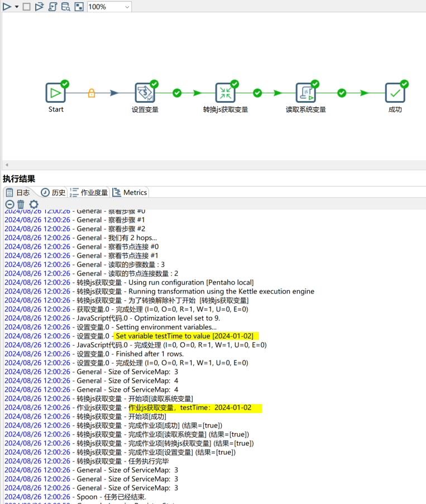Click hop check between 转换js获取变量 and 读取系统变量
Screen dimensions: 426x504
click(257, 93)
